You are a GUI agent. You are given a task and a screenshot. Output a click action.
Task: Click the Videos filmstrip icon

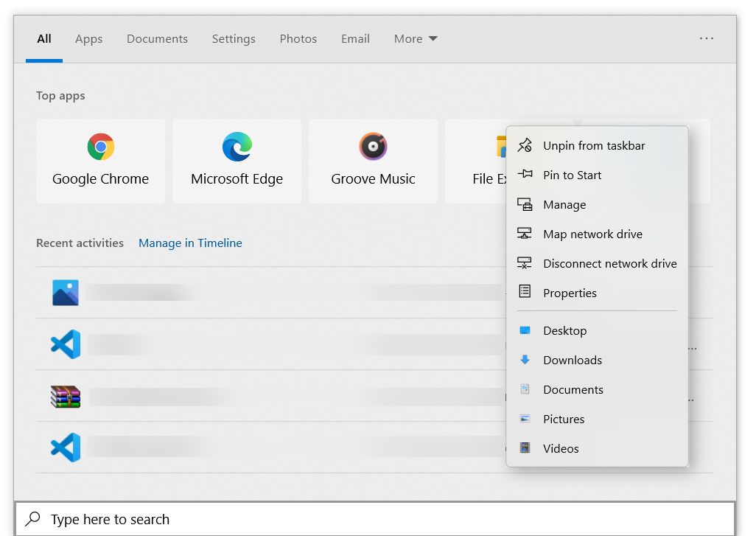pyautogui.click(x=525, y=448)
